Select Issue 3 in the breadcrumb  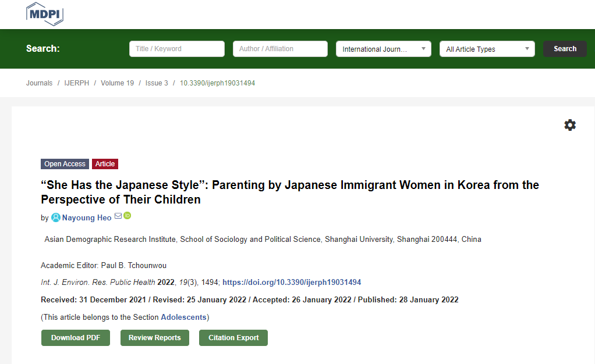click(x=157, y=83)
